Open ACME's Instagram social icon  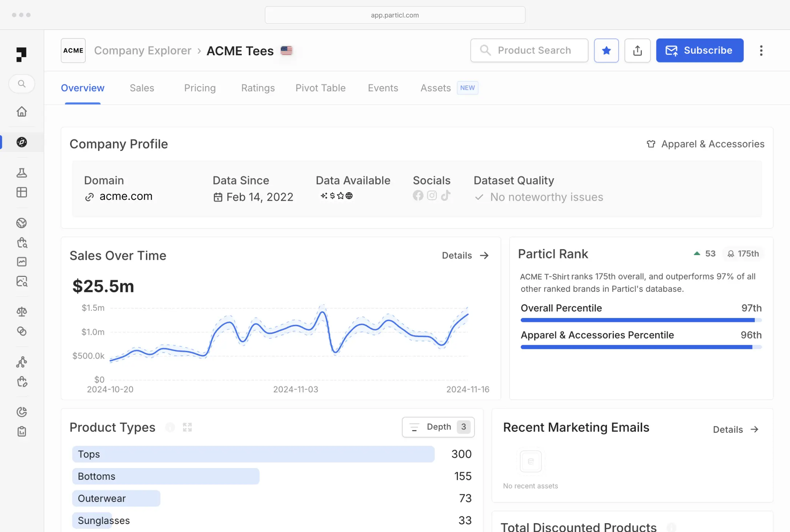pyautogui.click(x=432, y=195)
